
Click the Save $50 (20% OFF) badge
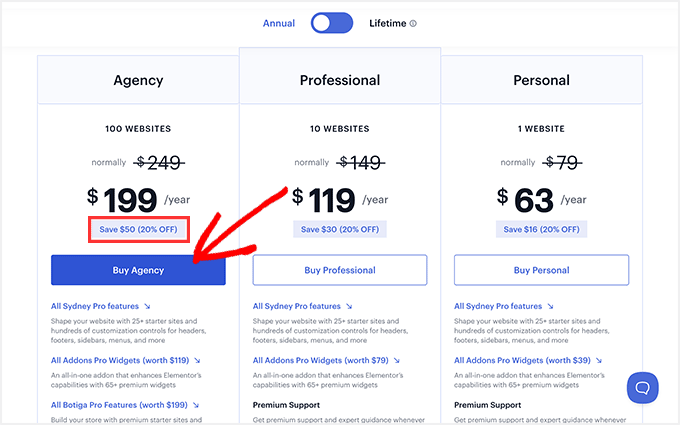(138, 230)
